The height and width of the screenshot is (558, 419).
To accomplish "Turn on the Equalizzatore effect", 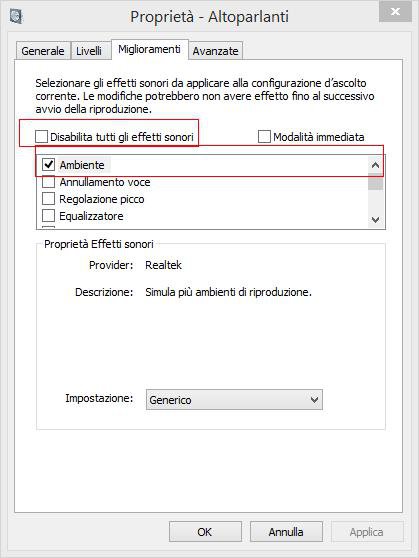I will tap(48, 216).
